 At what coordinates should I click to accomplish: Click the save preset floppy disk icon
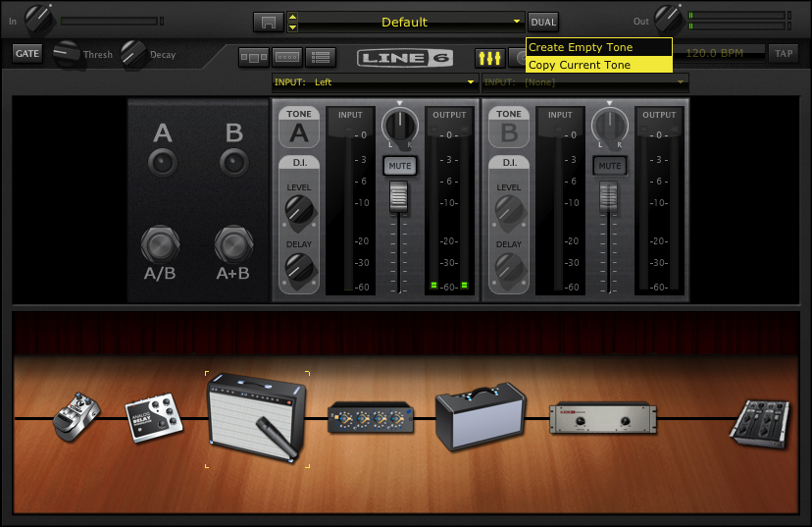(267, 22)
